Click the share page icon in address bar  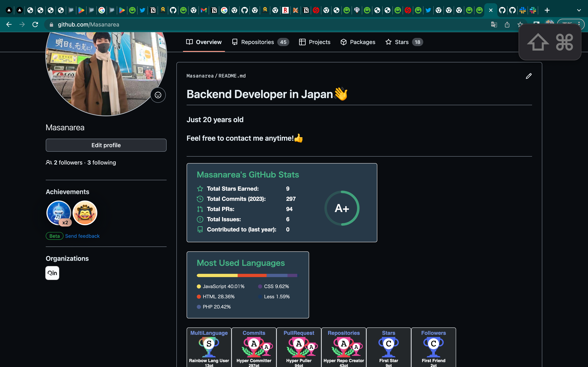tap(507, 24)
